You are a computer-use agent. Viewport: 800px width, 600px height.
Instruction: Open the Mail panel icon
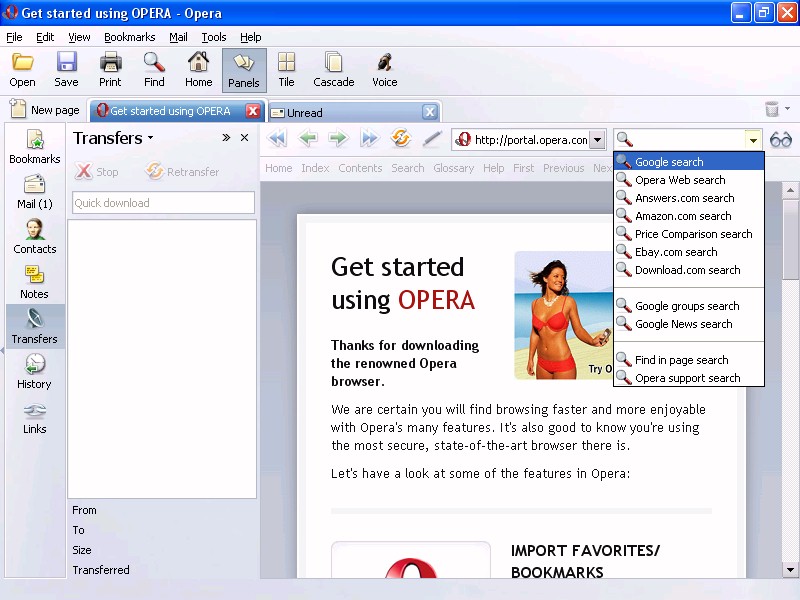tap(34, 191)
